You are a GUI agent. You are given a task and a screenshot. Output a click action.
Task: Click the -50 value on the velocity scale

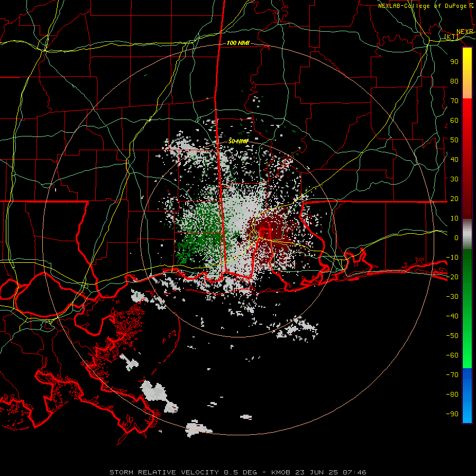point(452,336)
